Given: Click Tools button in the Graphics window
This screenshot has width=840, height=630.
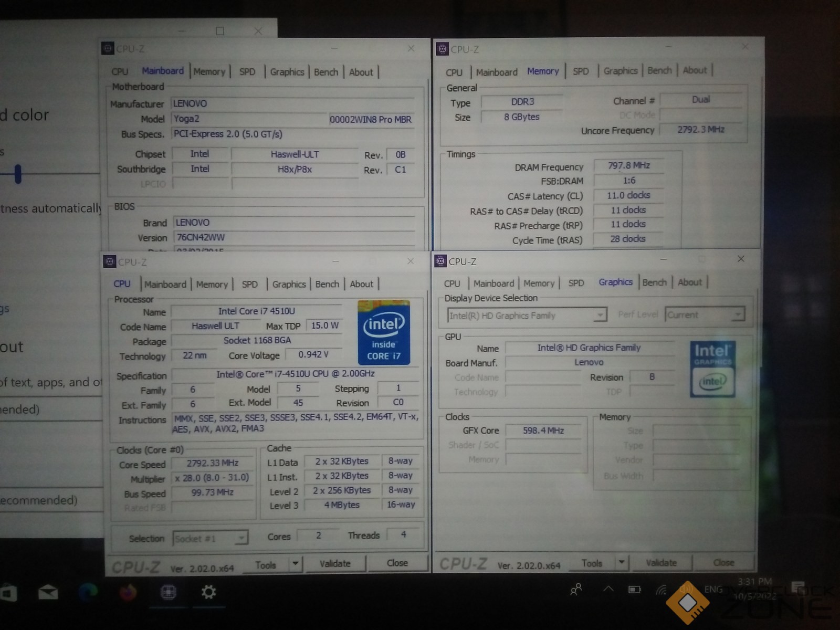Looking at the screenshot, I should [592, 563].
